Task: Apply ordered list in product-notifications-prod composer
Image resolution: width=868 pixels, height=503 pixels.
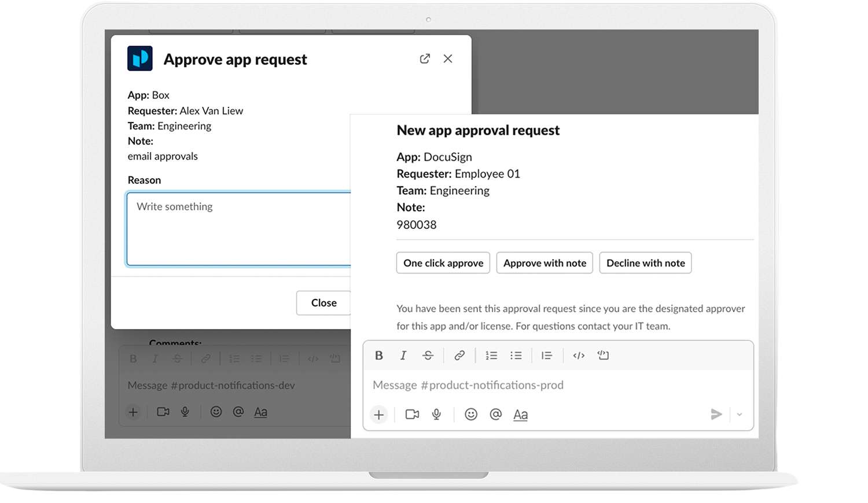Action: pyautogui.click(x=491, y=356)
